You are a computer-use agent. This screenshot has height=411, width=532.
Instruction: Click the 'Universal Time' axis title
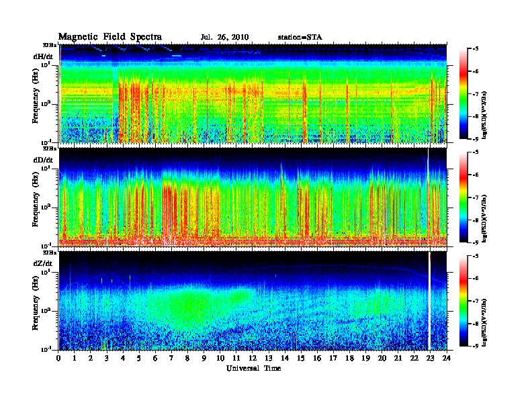coord(254,368)
